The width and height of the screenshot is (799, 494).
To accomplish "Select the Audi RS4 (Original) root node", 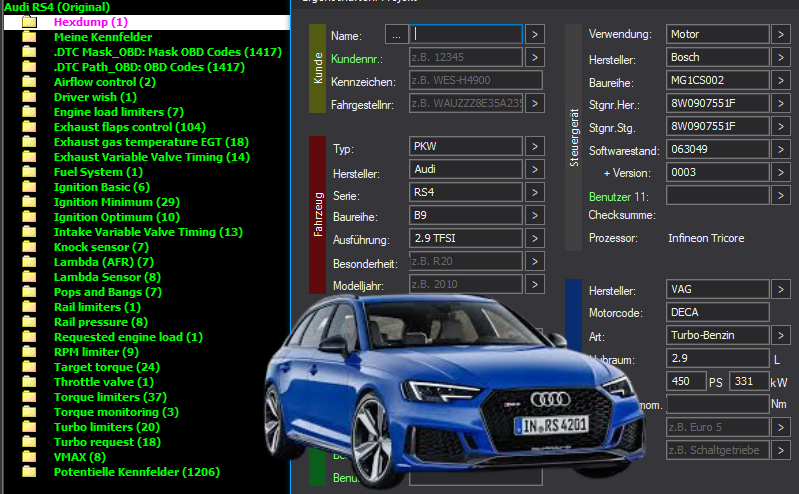I will (57, 7).
